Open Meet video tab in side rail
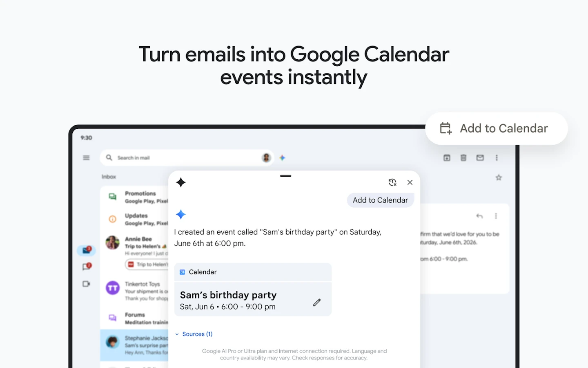Viewport: 588px width, 368px height. pyautogui.click(x=86, y=284)
